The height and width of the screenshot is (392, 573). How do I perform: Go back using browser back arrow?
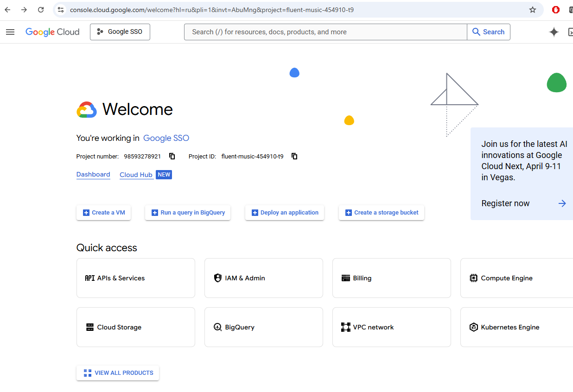point(7,10)
